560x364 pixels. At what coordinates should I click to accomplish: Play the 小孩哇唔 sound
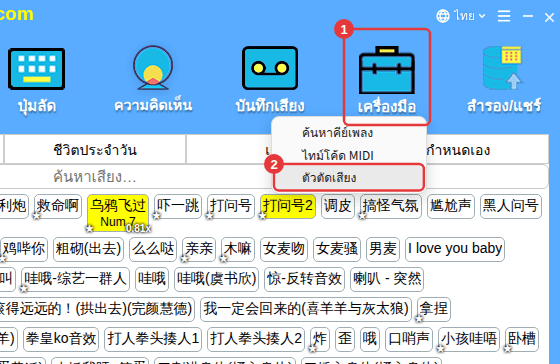469,339
